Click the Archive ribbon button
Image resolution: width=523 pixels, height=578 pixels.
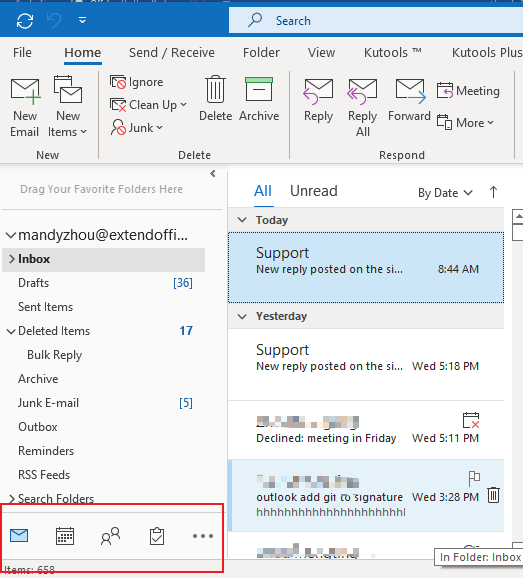[259, 99]
